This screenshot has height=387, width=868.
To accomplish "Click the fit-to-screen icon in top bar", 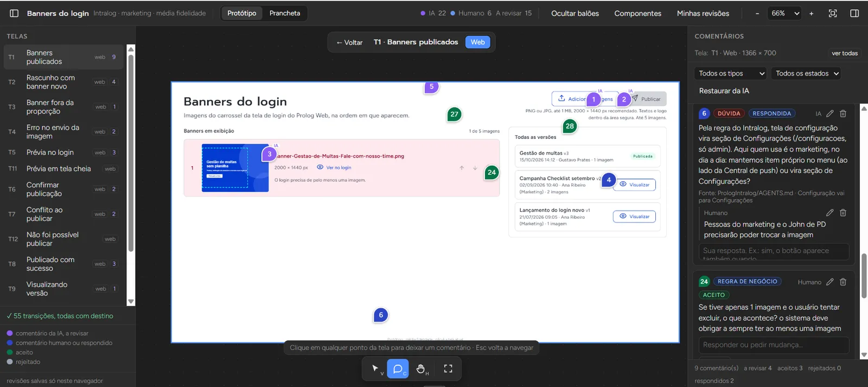I will 833,13.
